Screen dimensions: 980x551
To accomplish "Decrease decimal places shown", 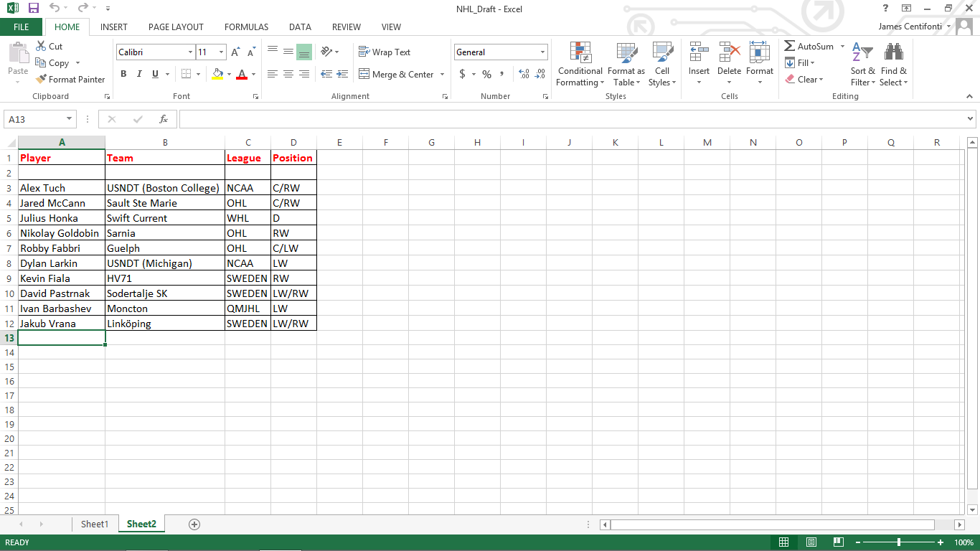I will pyautogui.click(x=539, y=74).
